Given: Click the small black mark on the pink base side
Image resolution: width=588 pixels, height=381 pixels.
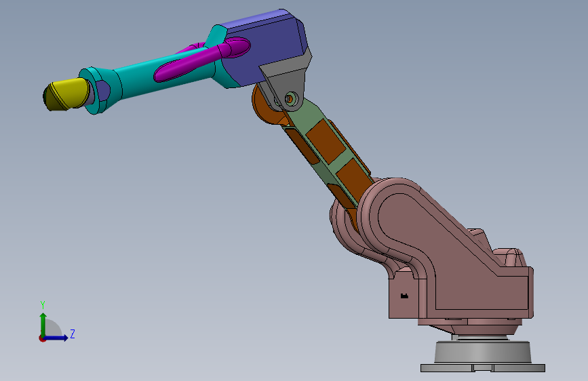Looking at the screenshot, I should pos(404,296).
